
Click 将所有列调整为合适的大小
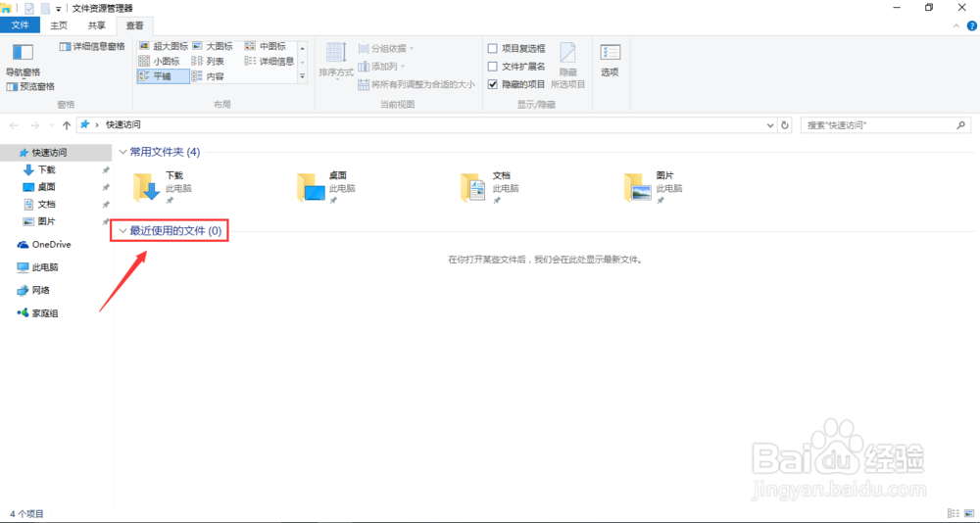[x=416, y=84]
